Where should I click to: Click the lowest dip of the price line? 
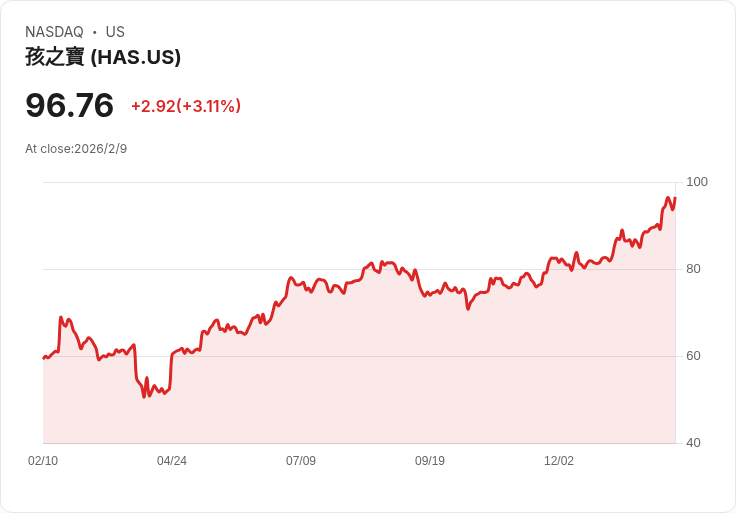[x=144, y=396]
